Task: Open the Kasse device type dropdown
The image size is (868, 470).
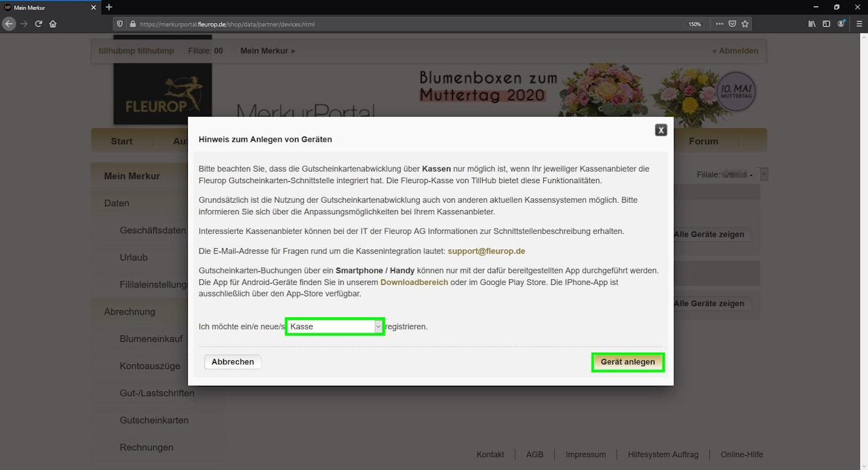Action: pos(335,326)
